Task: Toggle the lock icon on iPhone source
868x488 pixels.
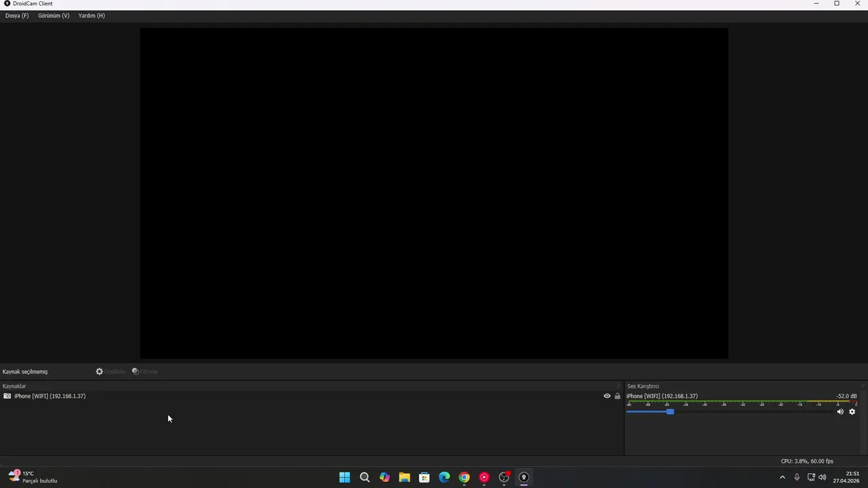Action: tap(617, 396)
